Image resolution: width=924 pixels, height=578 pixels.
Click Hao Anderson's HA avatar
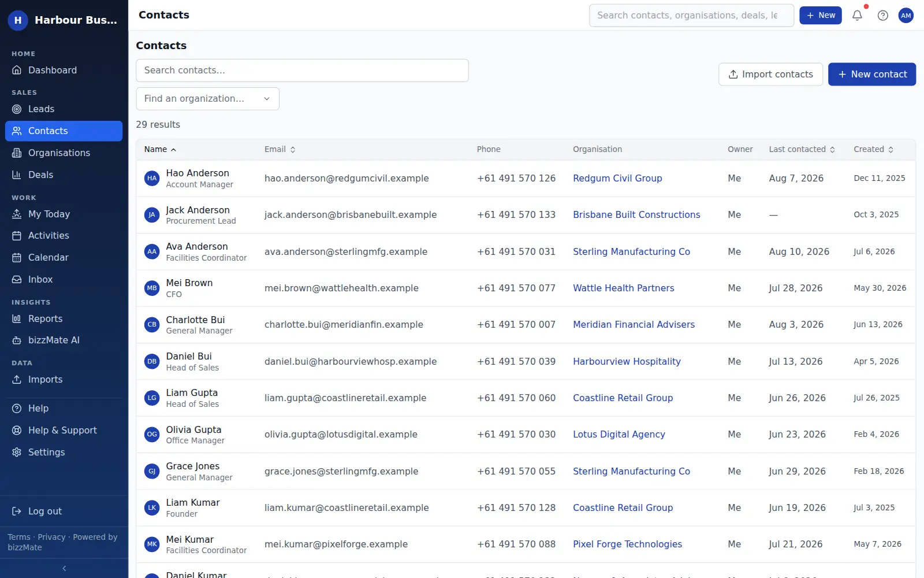point(152,179)
